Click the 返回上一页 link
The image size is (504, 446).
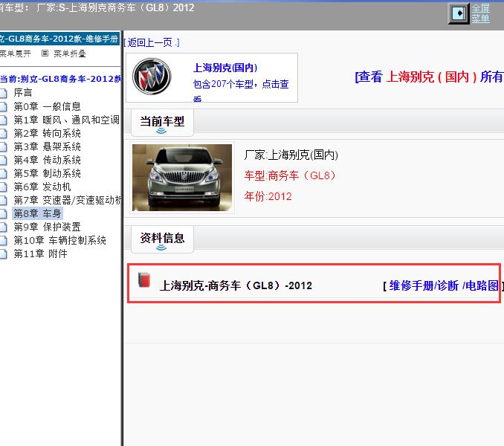click(152, 42)
